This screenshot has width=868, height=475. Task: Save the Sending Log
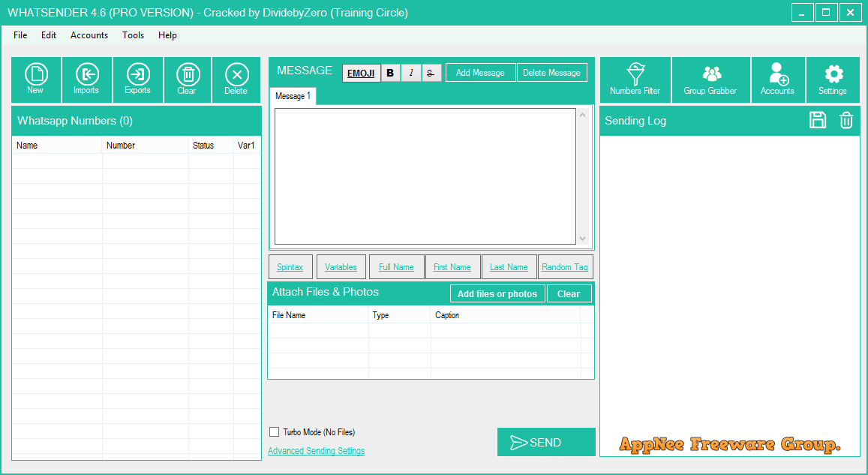[818, 120]
